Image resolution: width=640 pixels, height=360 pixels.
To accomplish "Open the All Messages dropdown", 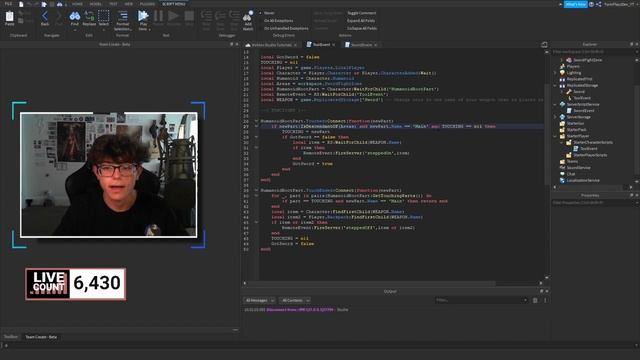I will click(x=260, y=300).
